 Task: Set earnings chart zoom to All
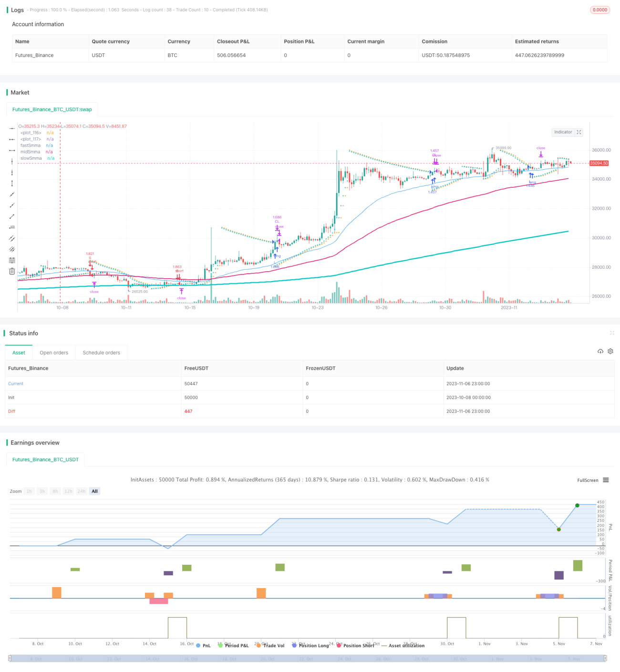click(x=94, y=491)
